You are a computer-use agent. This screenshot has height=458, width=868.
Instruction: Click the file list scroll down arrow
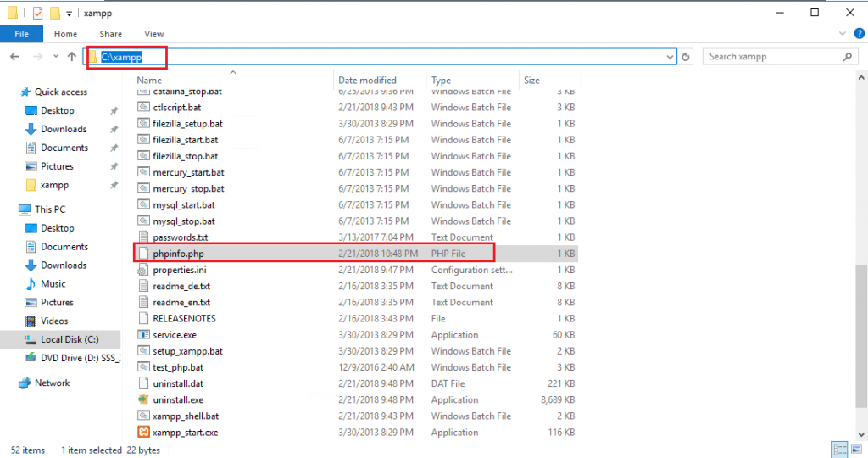(x=861, y=435)
